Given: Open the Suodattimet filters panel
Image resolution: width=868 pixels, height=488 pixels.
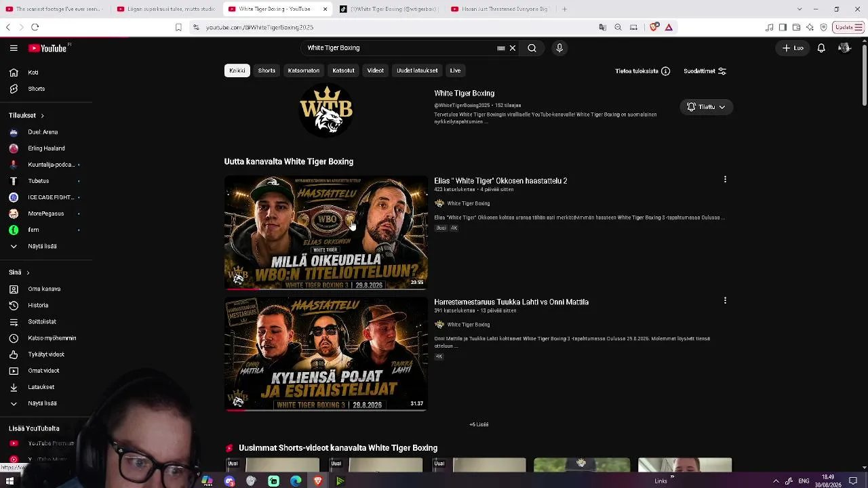Looking at the screenshot, I should click(x=705, y=71).
